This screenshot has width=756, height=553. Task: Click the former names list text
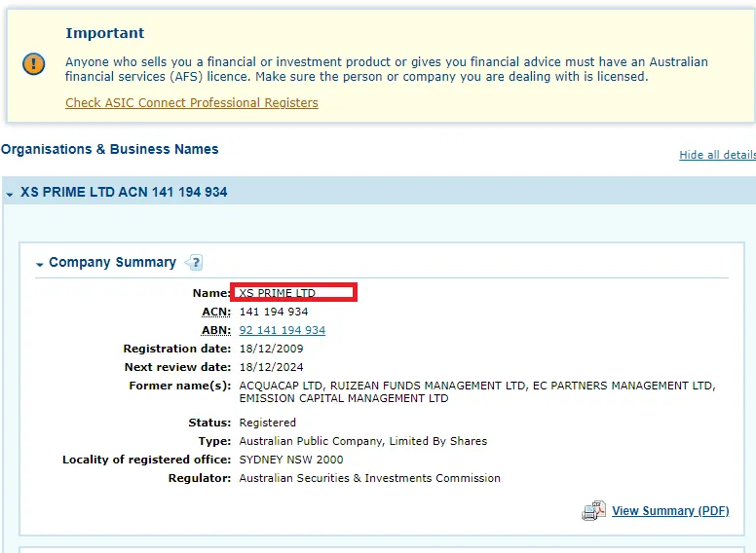pyautogui.click(x=476, y=391)
